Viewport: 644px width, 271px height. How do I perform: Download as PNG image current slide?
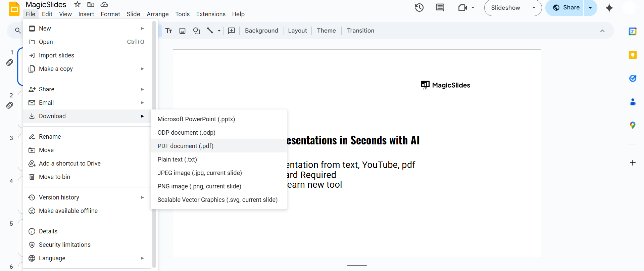[219, 186]
